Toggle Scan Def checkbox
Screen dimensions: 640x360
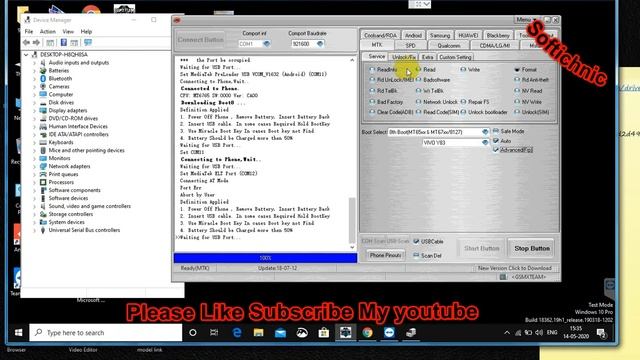[416, 256]
